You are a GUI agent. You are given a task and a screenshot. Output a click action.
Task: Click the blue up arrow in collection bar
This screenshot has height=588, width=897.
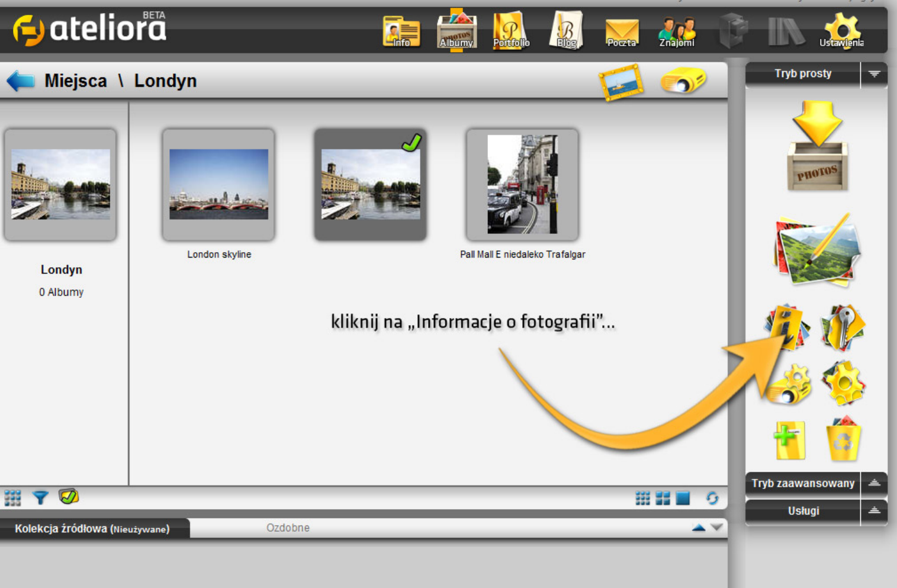point(699,528)
